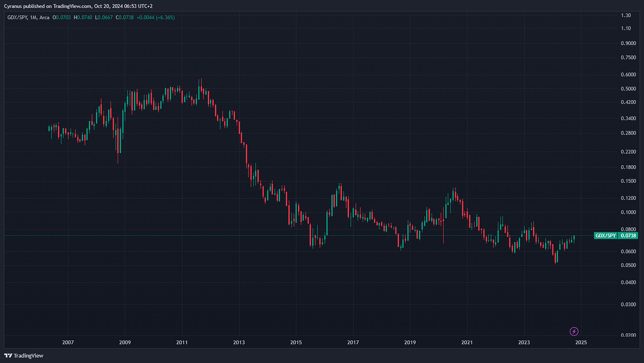Click the open value O0.0703

pos(61,18)
